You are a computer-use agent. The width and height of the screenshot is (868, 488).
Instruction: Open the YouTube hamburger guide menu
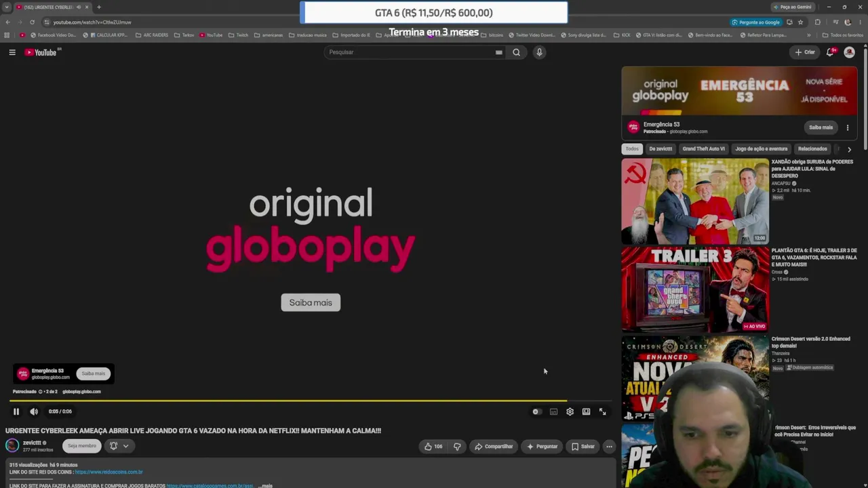12,52
